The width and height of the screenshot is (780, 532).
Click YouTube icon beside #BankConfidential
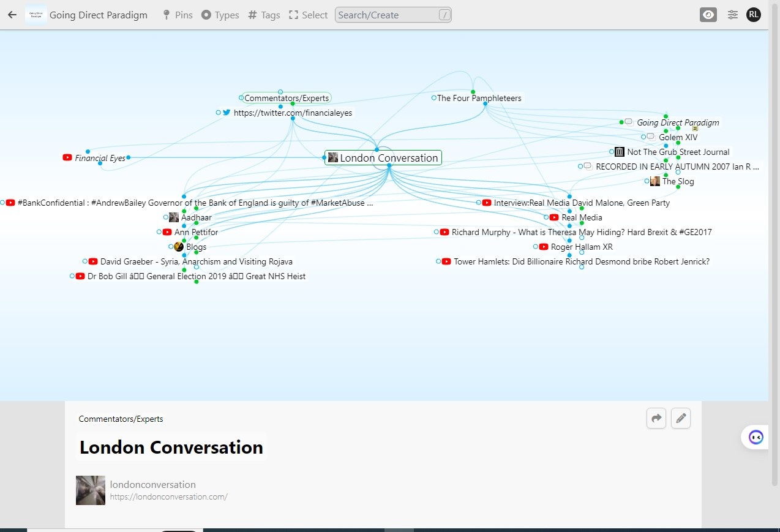(x=10, y=203)
